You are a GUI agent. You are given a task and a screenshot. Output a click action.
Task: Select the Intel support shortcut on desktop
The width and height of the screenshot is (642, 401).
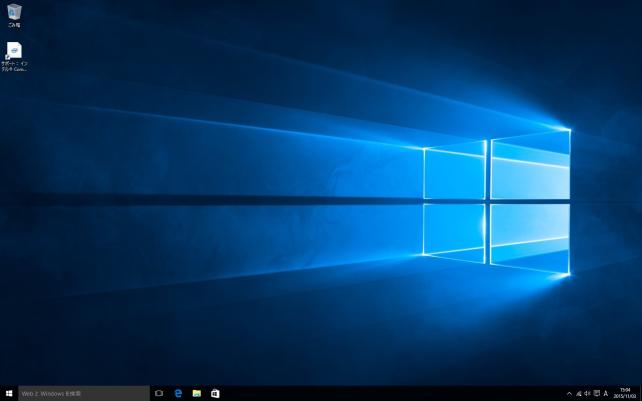point(14,57)
